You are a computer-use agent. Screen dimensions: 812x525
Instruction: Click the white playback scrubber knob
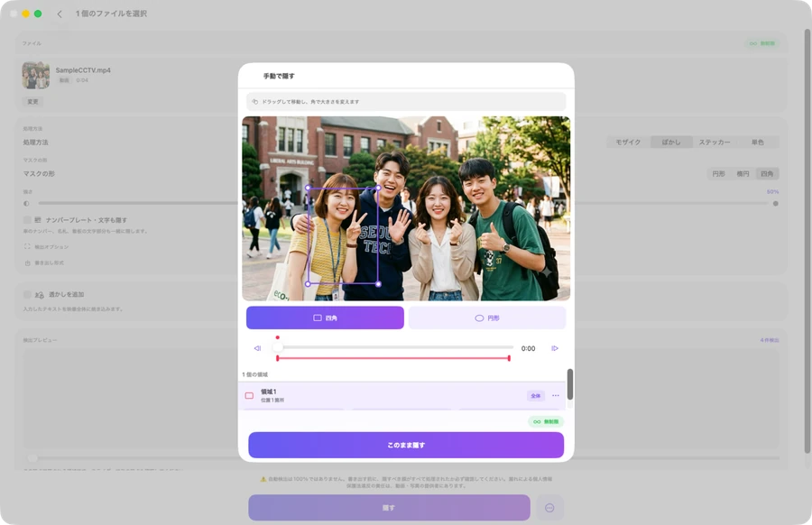click(278, 347)
